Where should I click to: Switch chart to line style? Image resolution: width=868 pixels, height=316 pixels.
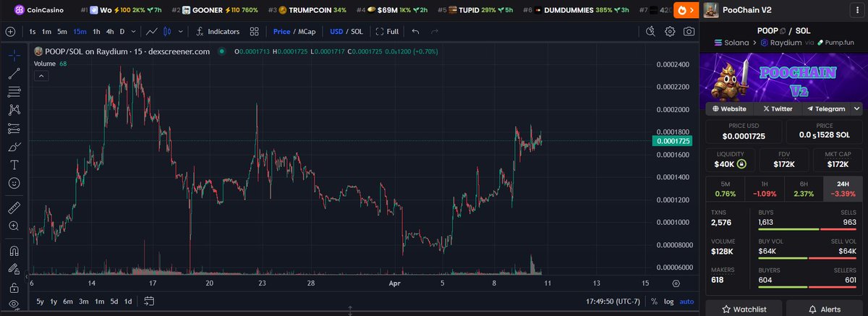(153, 32)
